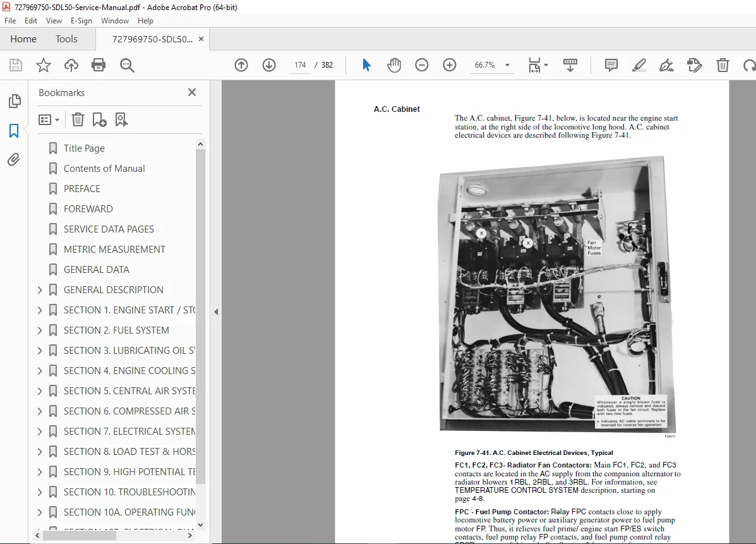Open the View menu
This screenshot has width=756, height=544.
point(54,21)
